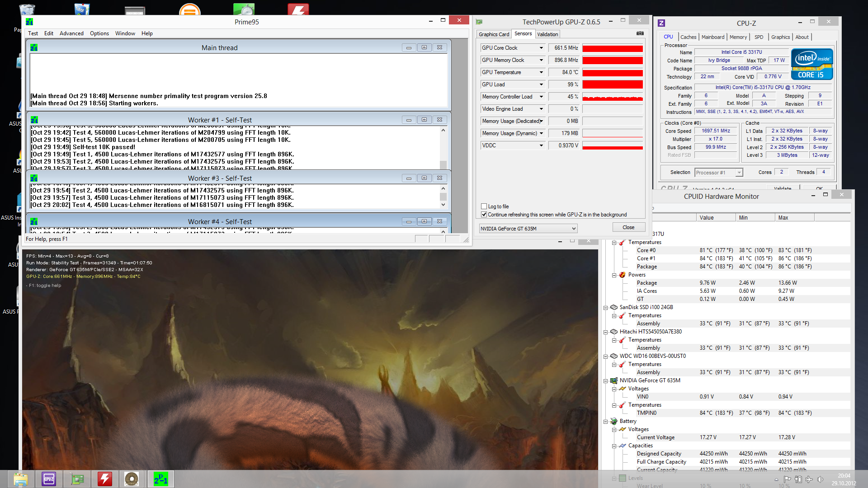The width and height of the screenshot is (868, 488).
Task: Open the Advanced menu in Prime95
Action: point(71,33)
